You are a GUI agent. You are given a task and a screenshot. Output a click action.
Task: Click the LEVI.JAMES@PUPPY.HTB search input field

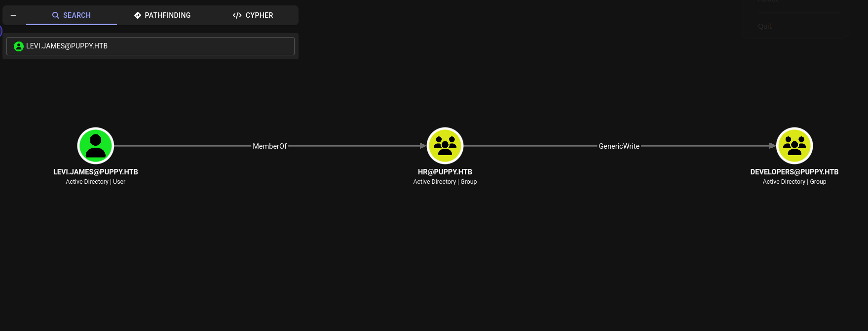pos(151,46)
